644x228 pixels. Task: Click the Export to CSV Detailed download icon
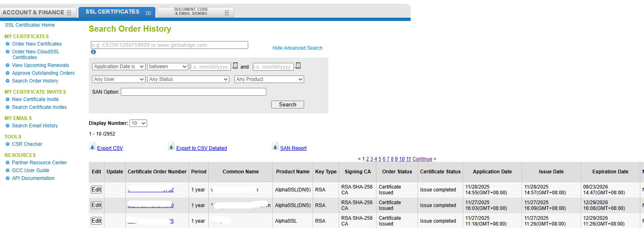[x=171, y=147]
